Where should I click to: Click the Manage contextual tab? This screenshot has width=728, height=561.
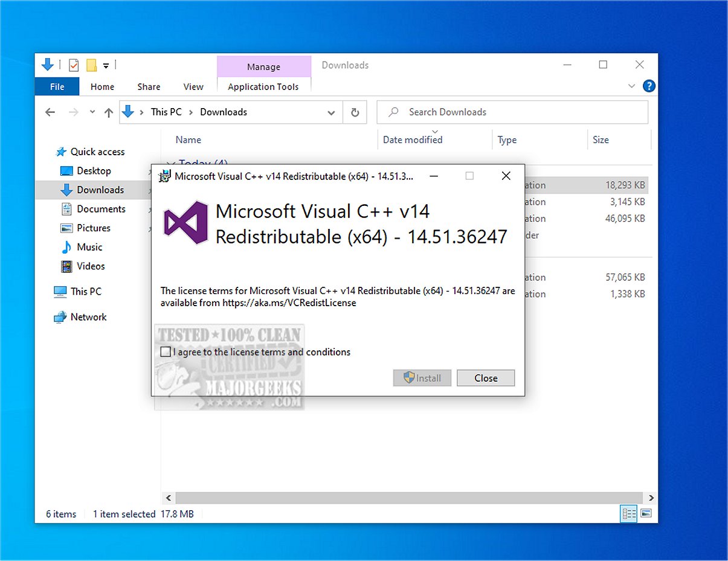[263, 66]
